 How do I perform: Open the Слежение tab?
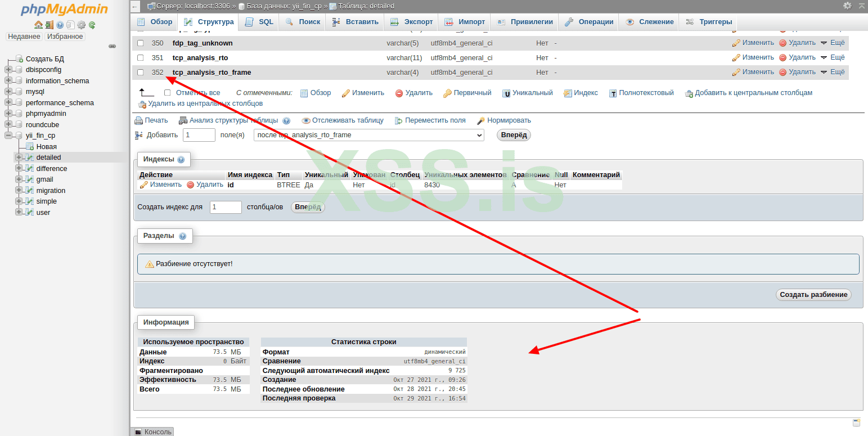650,22
